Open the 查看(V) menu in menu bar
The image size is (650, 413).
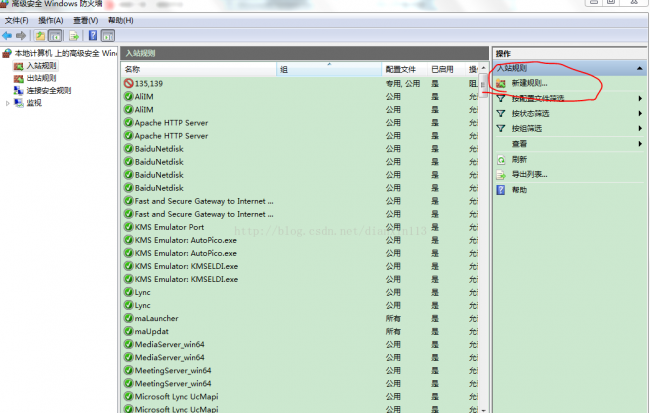tap(85, 20)
